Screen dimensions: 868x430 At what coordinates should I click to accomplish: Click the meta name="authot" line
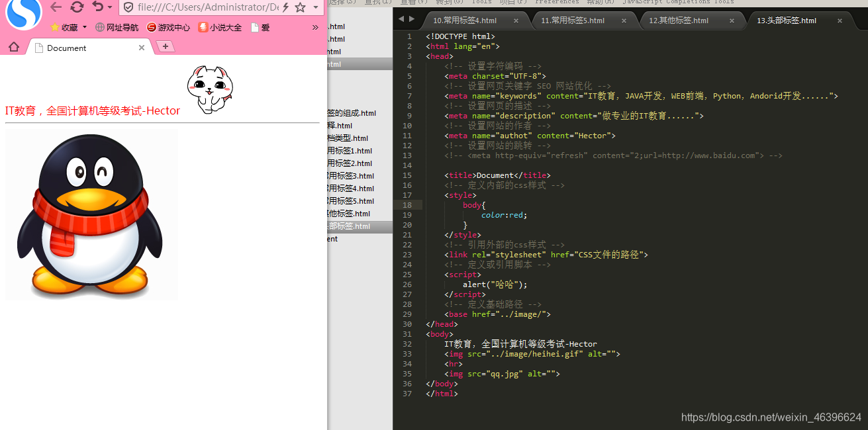530,136
